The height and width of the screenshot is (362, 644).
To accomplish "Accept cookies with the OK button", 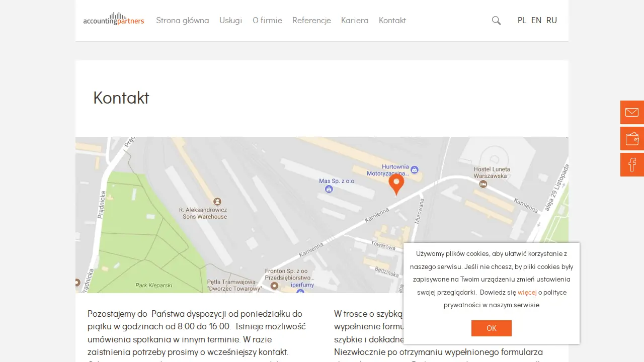I will pyautogui.click(x=492, y=328).
